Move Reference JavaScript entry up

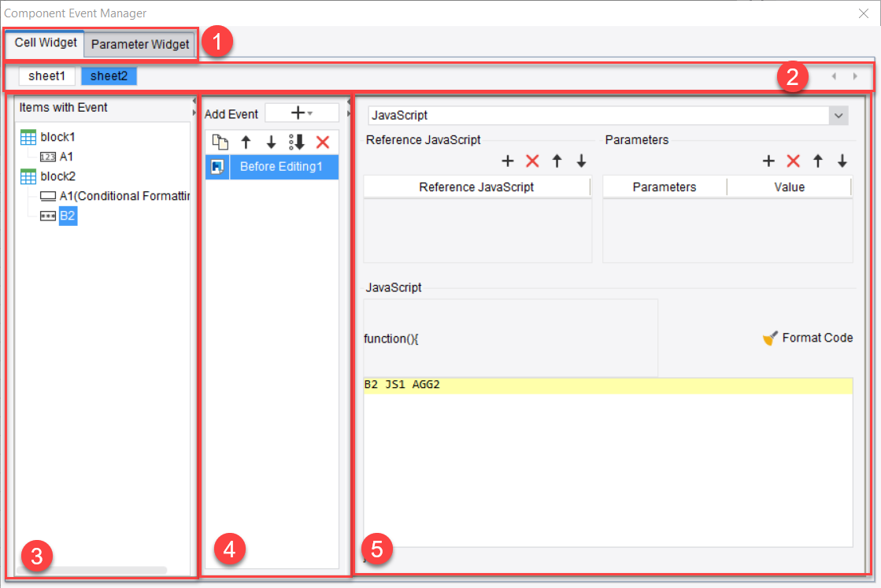click(x=557, y=161)
